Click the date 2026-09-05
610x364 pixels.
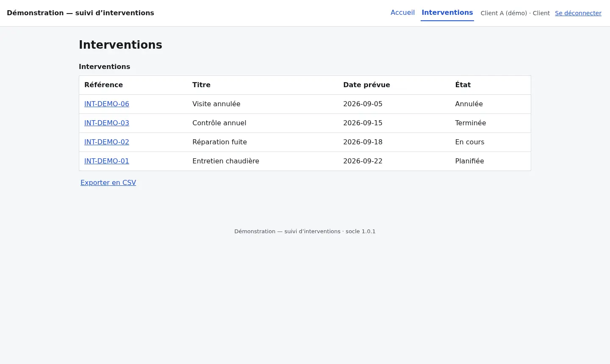pos(363,104)
